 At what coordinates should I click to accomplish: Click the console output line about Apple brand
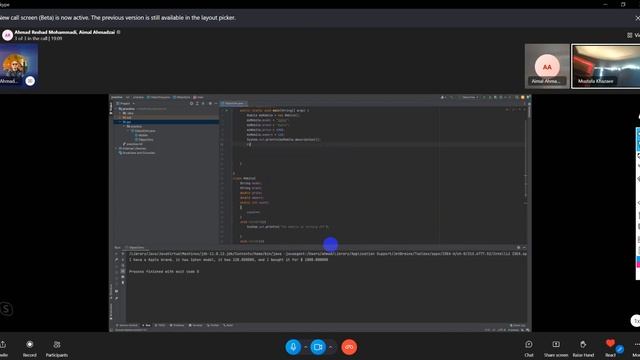229,260
